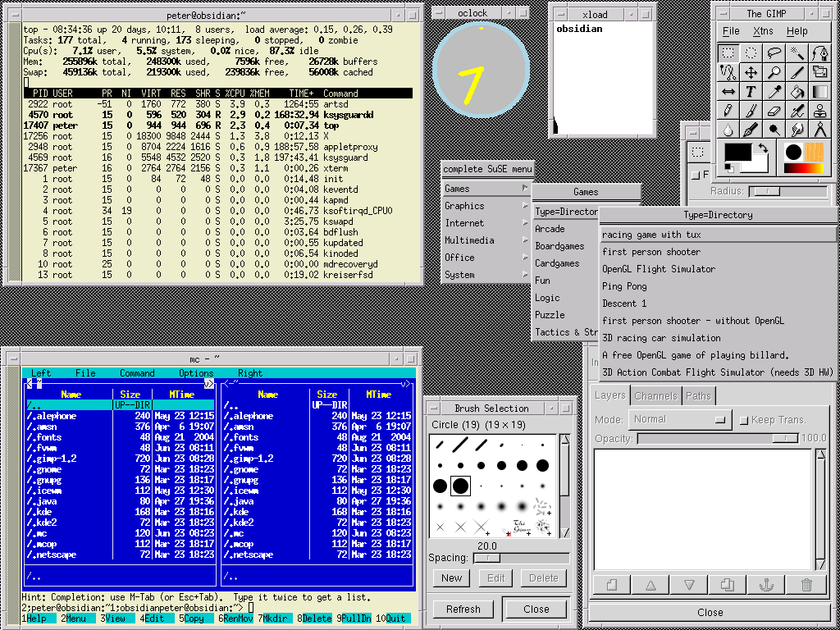The image size is (840, 630).
Task: Select the Dodge or Burn tool
Action: pyautogui.click(x=774, y=129)
